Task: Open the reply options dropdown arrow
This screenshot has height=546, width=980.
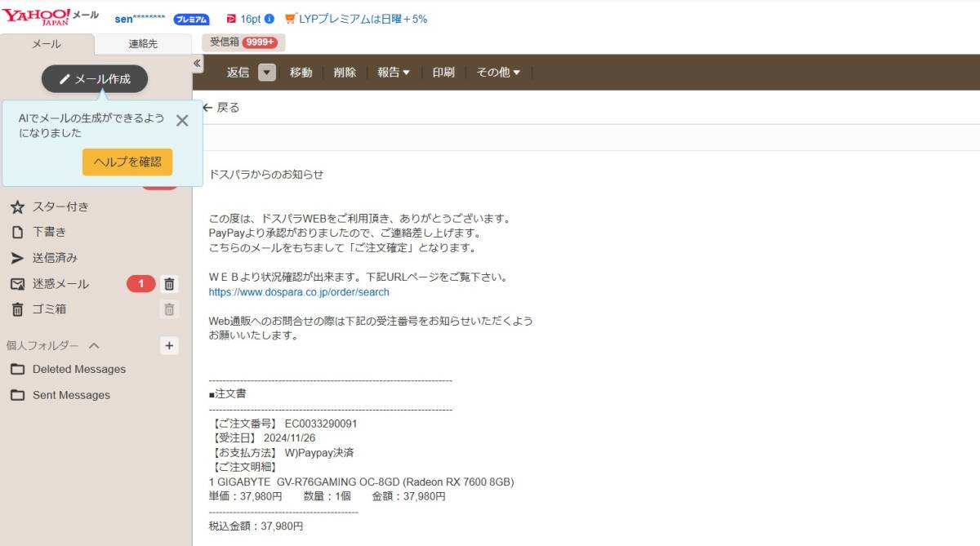Action: tap(267, 72)
